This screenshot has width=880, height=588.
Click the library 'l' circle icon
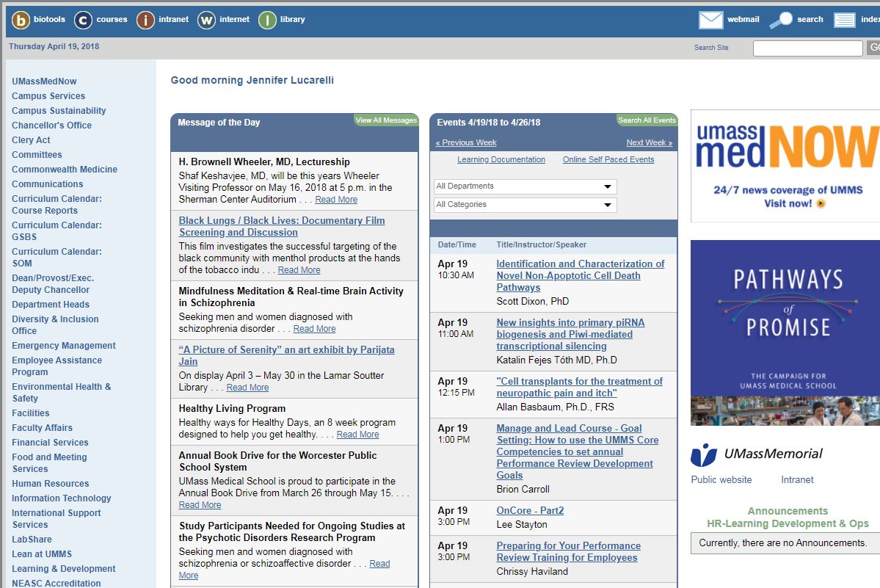(x=267, y=20)
